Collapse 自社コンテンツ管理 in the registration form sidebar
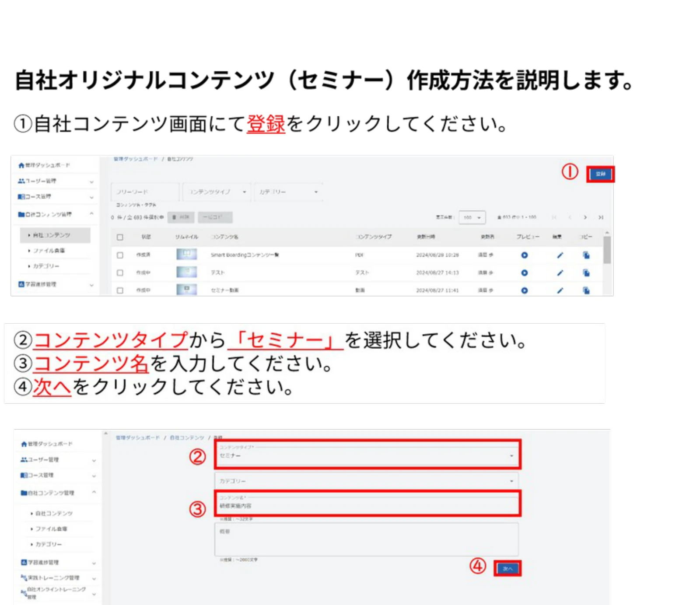Image resolution: width=700 pixels, height=605 pixels. click(94, 492)
